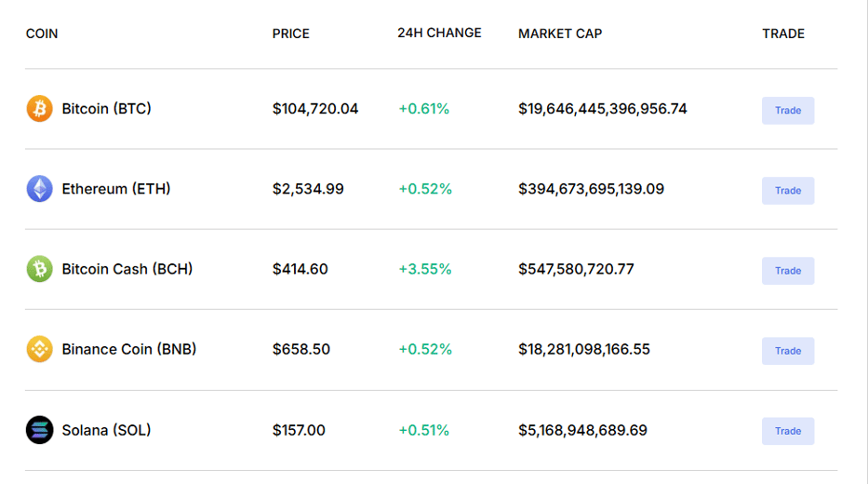
Task: Click the orange Bitcoin coin icon
Action: point(39,109)
